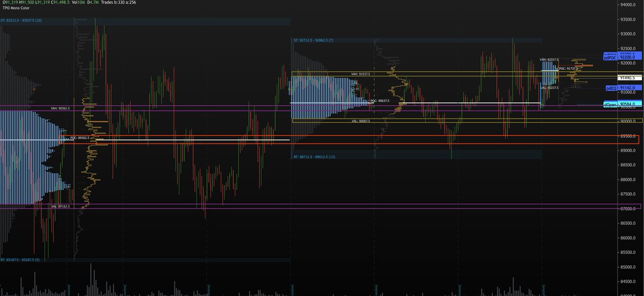Click the VAH: 90362.5 profile label
Image resolution: width=644 pixels, height=296 pixels.
(61, 108)
